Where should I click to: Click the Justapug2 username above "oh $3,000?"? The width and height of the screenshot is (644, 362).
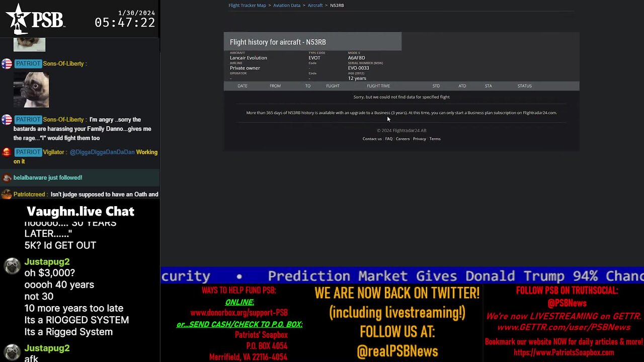point(47,261)
